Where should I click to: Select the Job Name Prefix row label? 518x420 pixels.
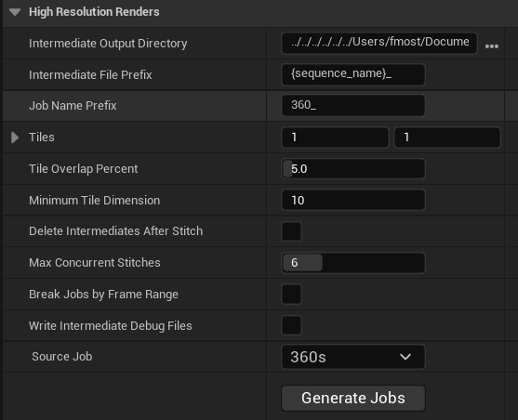[73, 106]
